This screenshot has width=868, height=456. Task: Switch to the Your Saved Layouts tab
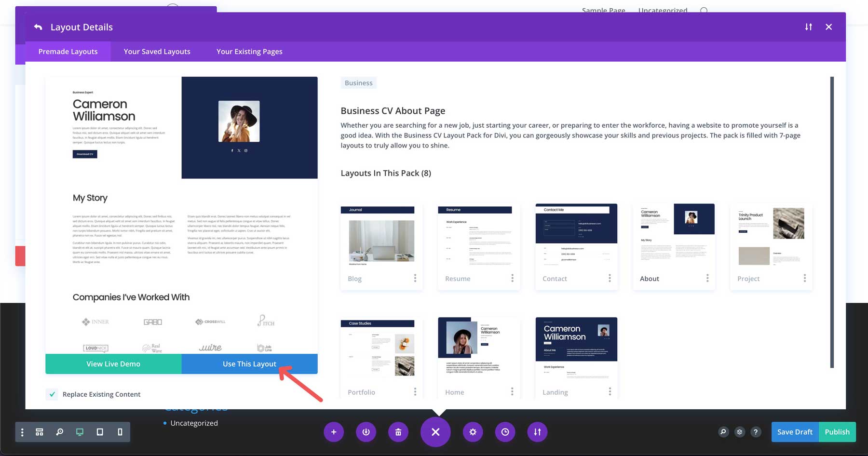(156, 51)
